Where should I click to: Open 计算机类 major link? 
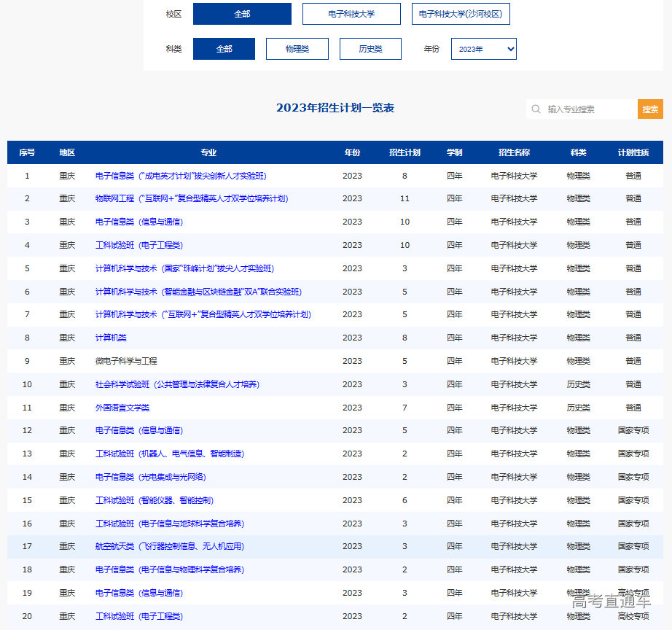(x=111, y=338)
